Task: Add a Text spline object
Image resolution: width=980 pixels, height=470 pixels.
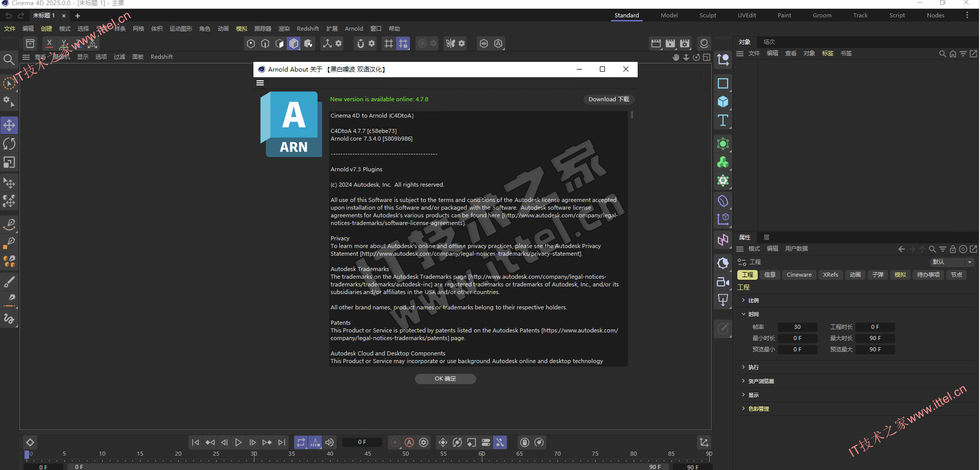Action: point(723,120)
